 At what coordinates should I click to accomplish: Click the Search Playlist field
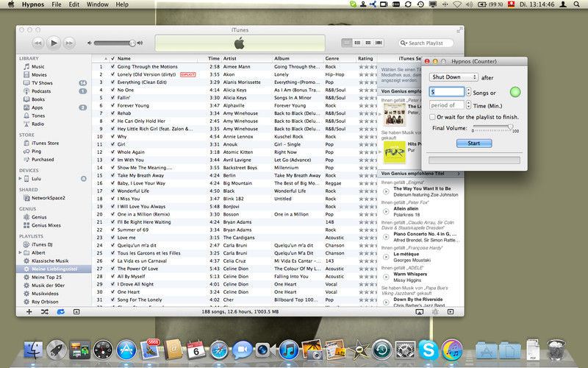[x=426, y=43]
